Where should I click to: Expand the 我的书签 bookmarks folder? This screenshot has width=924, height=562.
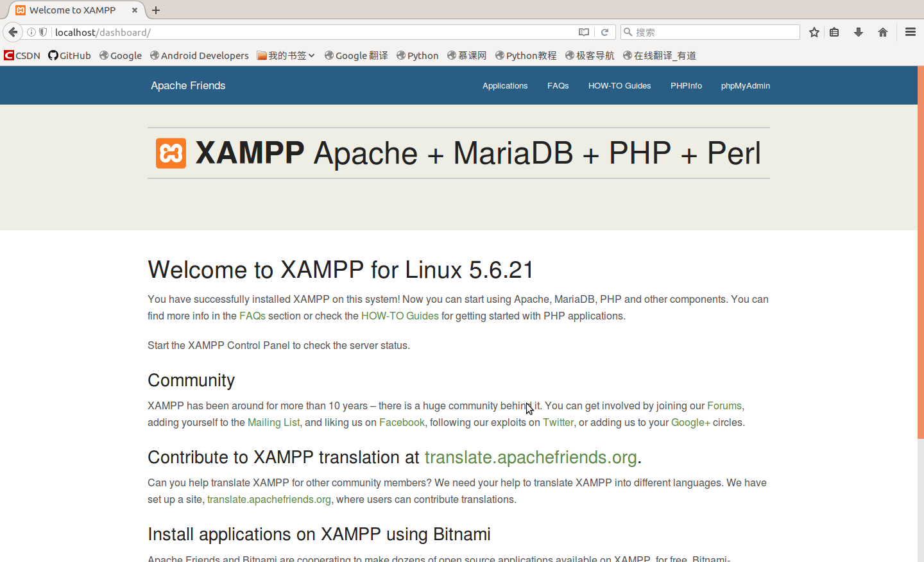(286, 56)
